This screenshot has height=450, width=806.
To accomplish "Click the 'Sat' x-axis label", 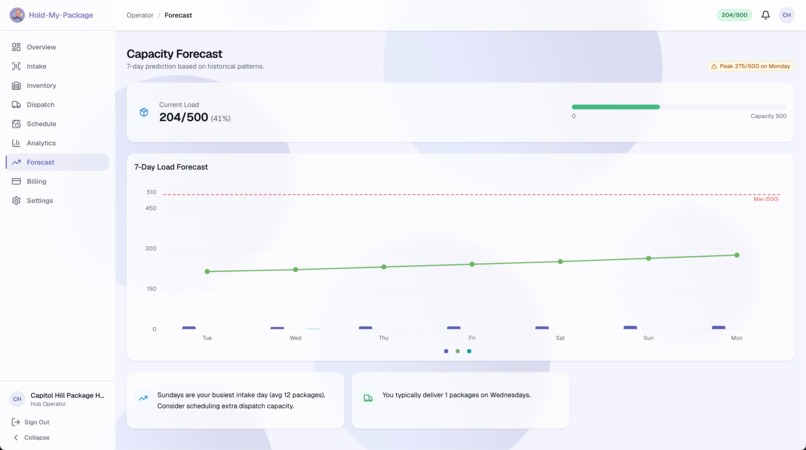I will 560,338.
